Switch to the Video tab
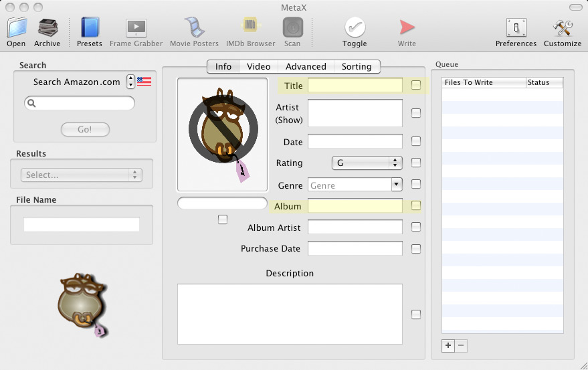588x370 pixels. pos(258,66)
